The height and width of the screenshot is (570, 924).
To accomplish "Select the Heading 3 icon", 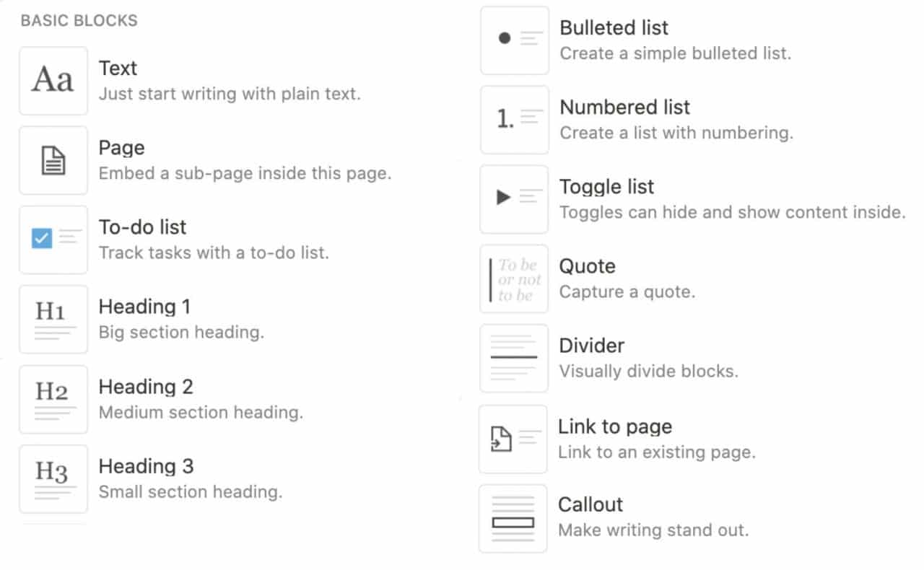I will pos(53,478).
